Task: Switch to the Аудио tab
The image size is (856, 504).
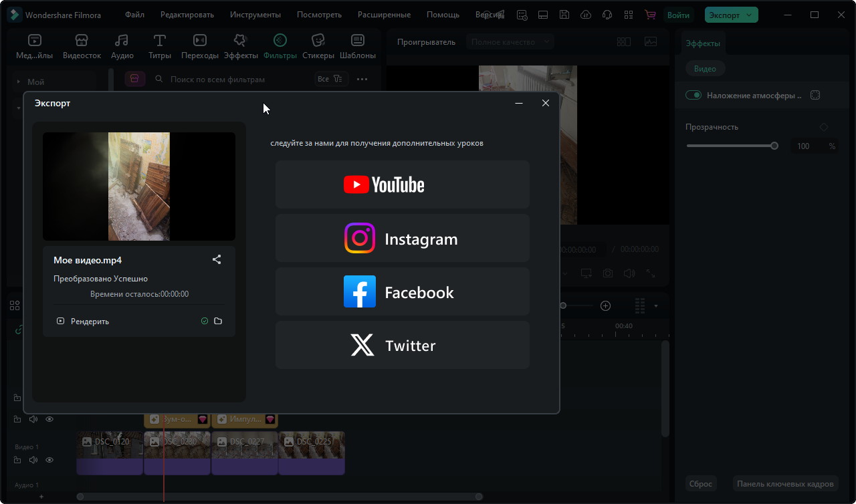Action: tap(122, 47)
